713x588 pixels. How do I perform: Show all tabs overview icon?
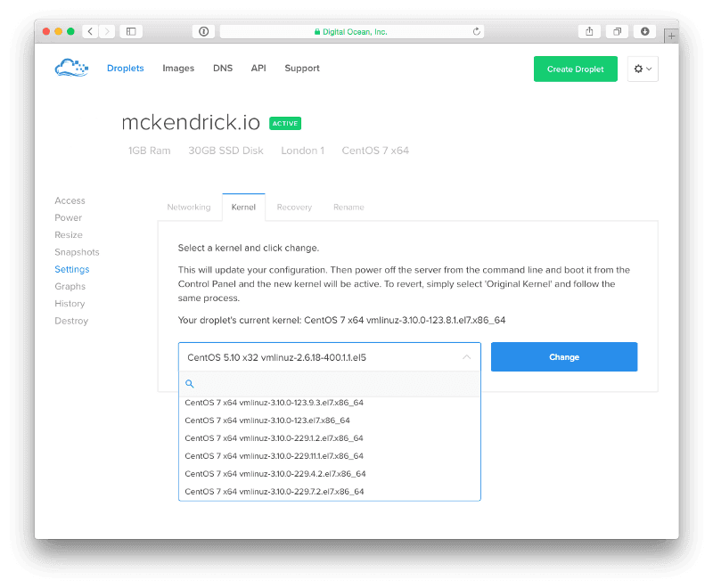(617, 31)
